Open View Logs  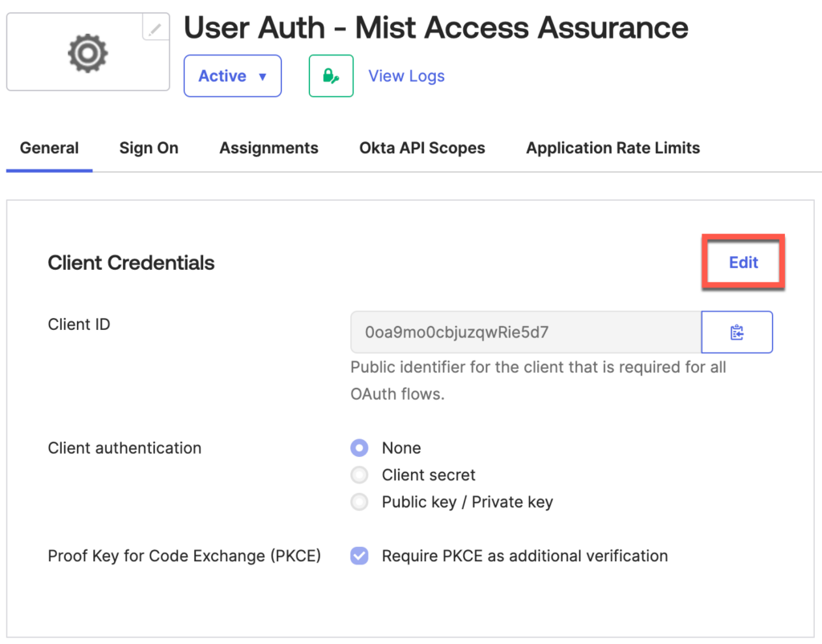[x=406, y=75]
